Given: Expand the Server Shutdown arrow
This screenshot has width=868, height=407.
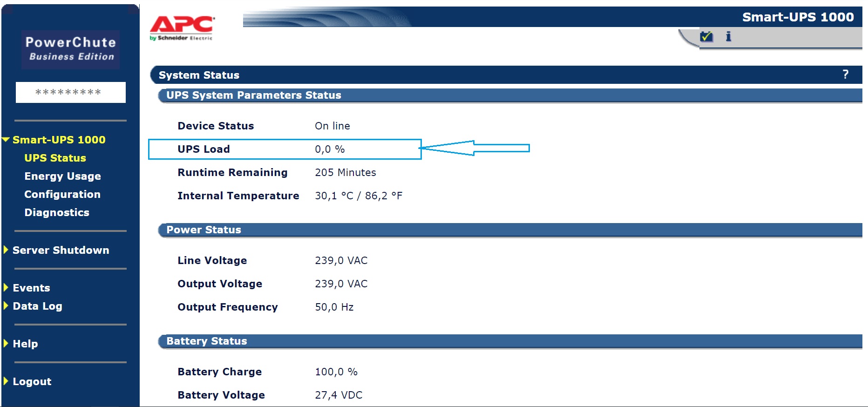Looking at the screenshot, I should click(x=6, y=250).
